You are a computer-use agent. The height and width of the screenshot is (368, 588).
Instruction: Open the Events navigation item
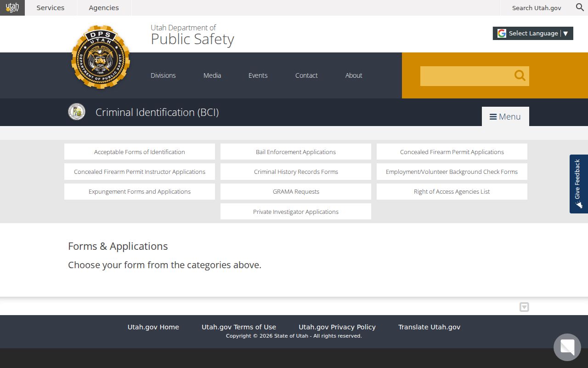point(258,75)
